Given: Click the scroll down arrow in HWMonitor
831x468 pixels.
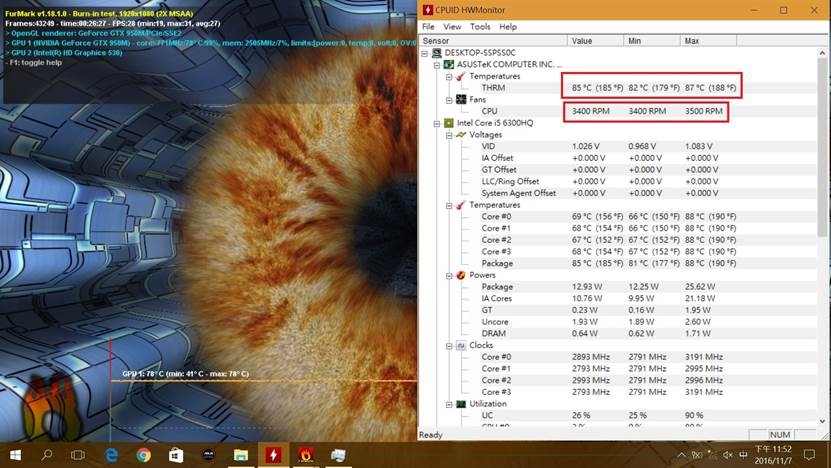Looking at the screenshot, I should click(822, 421).
